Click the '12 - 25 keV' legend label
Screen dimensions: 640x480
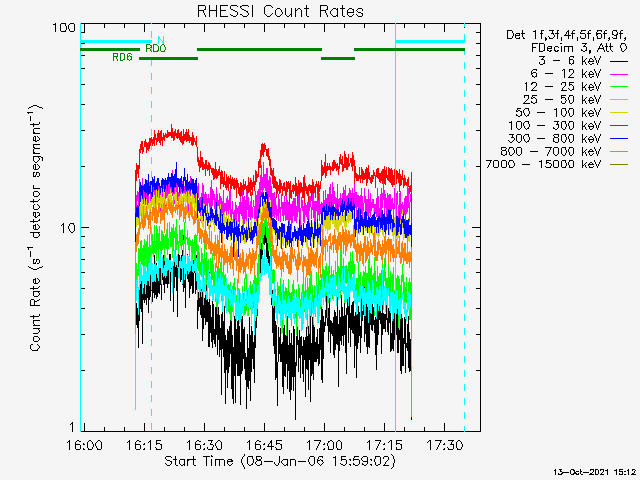[562, 87]
